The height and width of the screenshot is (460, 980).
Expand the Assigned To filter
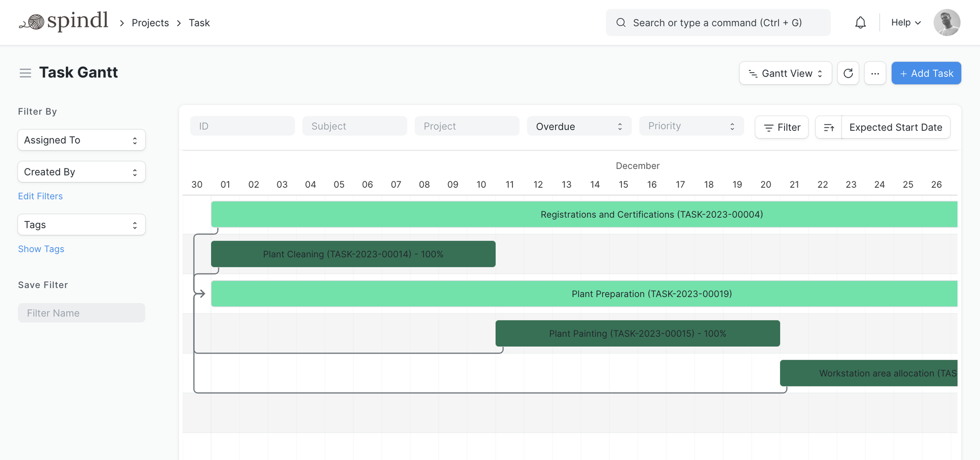[82, 140]
